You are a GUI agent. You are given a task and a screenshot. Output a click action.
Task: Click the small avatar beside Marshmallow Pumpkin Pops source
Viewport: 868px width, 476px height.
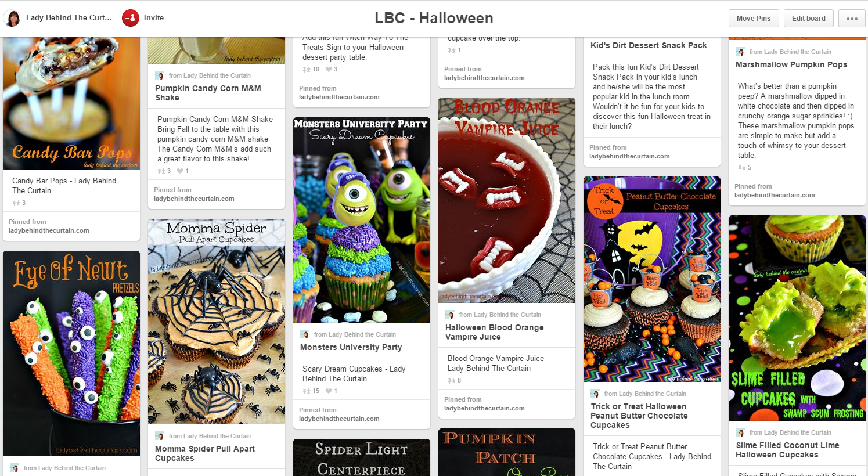coord(740,52)
